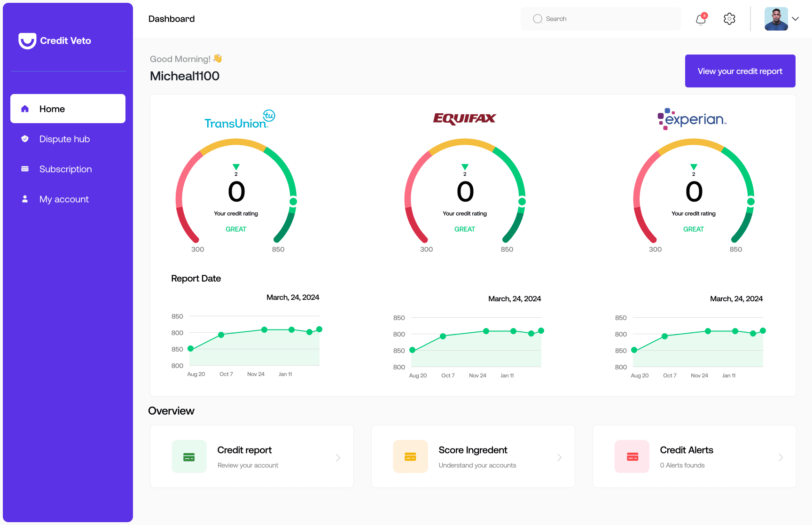This screenshot has height=525, width=812.
Task: Click Understand your accounts subtitle
Action: click(x=477, y=465)
